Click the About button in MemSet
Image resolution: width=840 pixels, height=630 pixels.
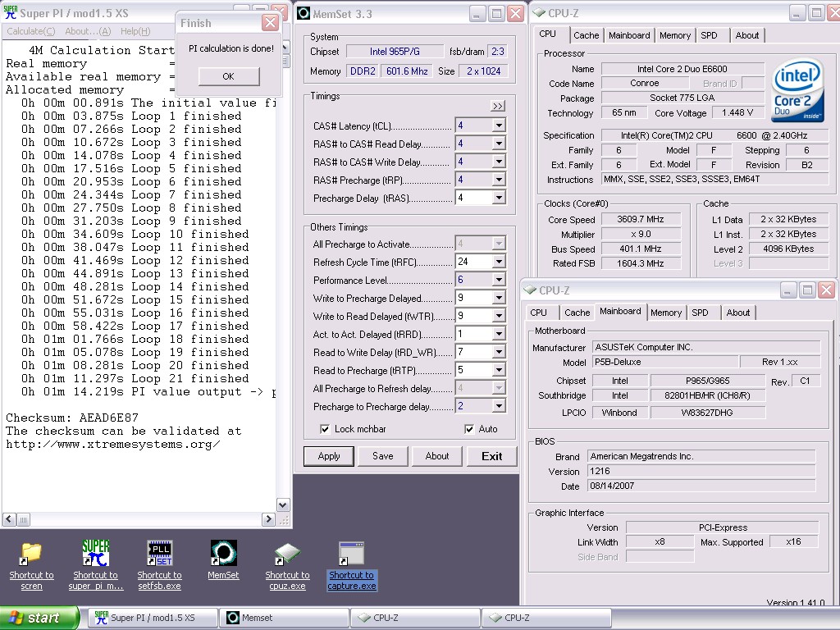coord(437,456)
